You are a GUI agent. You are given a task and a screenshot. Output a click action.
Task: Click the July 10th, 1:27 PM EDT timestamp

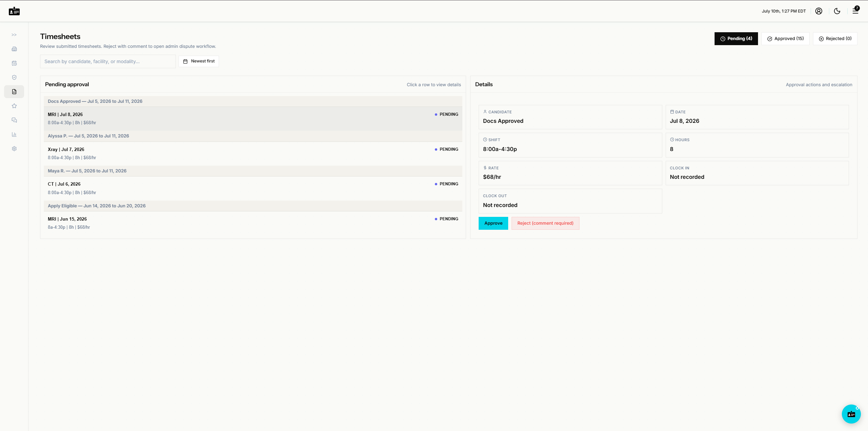[783, 11]
